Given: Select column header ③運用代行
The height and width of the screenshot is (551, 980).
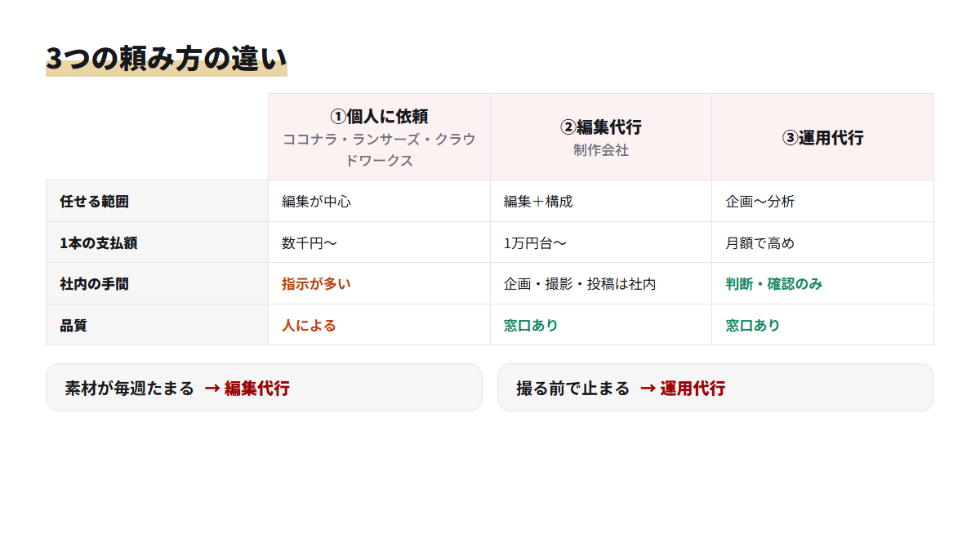Looking at the screenshot, I should 822,137.
